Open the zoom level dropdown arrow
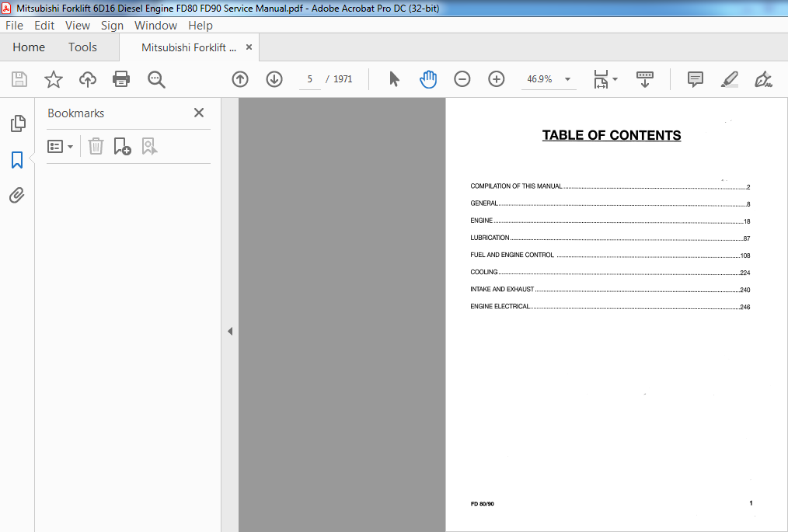 pyautogui.click(x=567, y=79)
